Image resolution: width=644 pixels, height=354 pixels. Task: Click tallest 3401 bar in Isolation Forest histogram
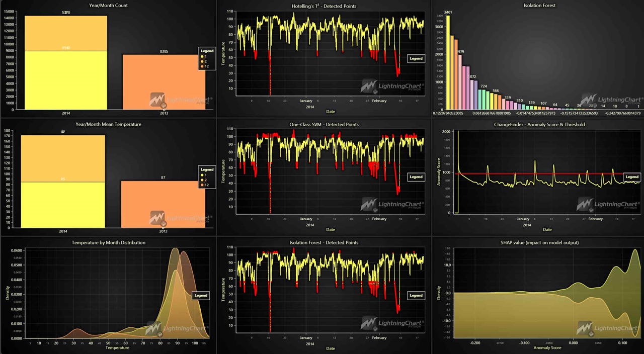pyautogui.click(x=448, y=62)
